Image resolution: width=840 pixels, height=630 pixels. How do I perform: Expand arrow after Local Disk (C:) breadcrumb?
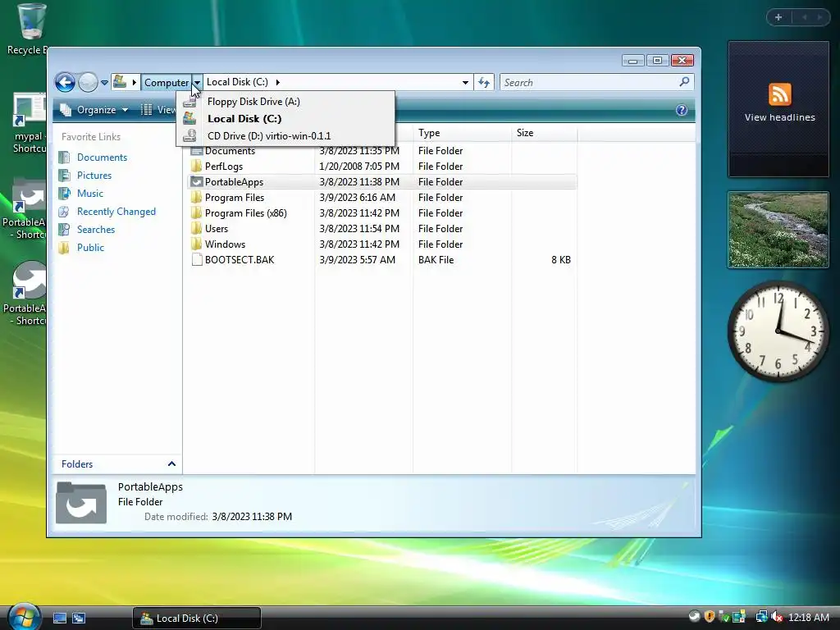click(x=277, y=82)
